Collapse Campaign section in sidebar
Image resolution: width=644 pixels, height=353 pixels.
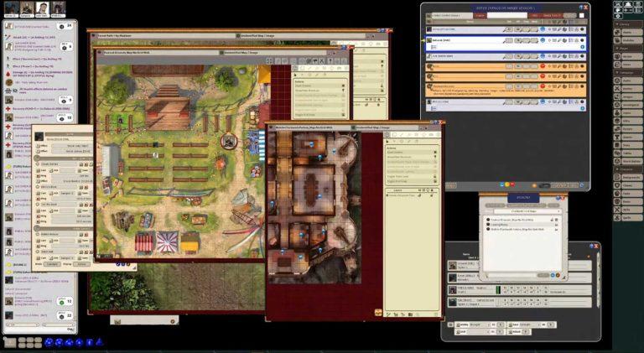(x=627, y=72)
